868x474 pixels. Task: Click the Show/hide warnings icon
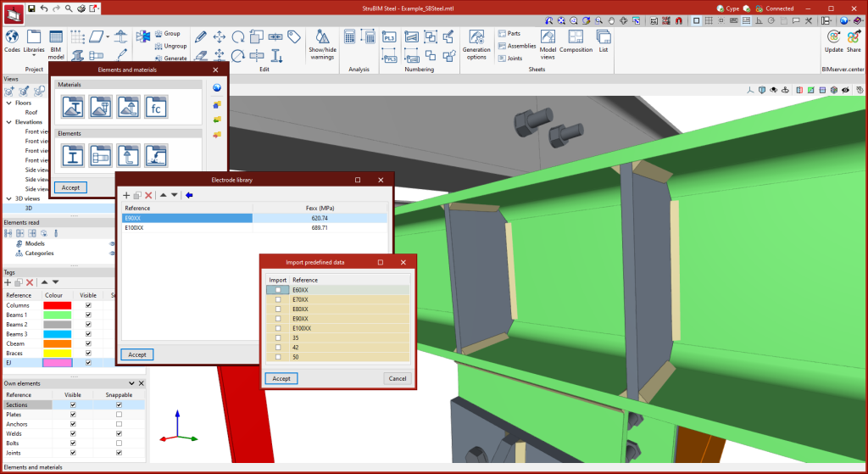pyautogui.click(x=322, y=38)
